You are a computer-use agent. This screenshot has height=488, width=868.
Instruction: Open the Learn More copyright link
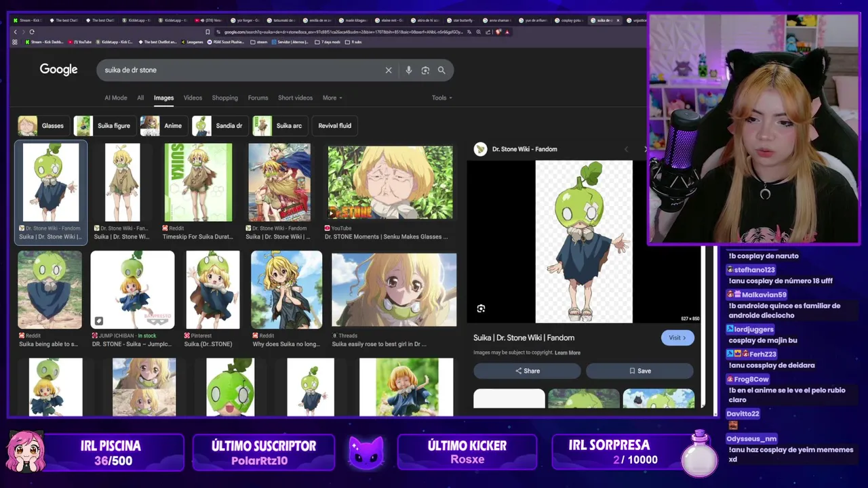point(568,352)
